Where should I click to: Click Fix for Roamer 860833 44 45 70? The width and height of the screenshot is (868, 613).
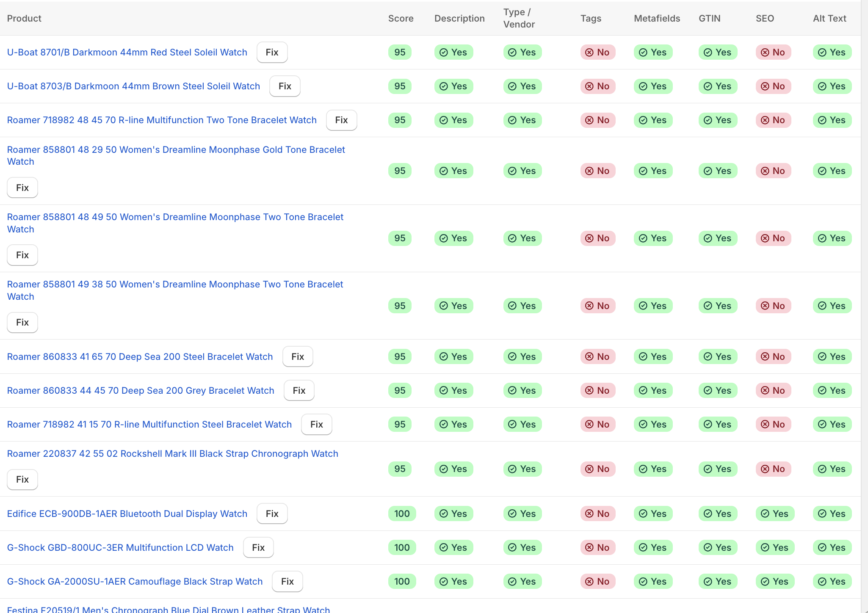click(x=299, y=390)
